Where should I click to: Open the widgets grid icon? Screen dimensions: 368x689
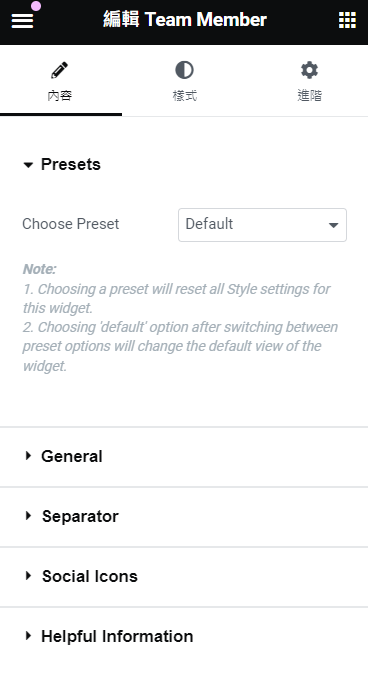pyautogui.click(x=347, y=20)
